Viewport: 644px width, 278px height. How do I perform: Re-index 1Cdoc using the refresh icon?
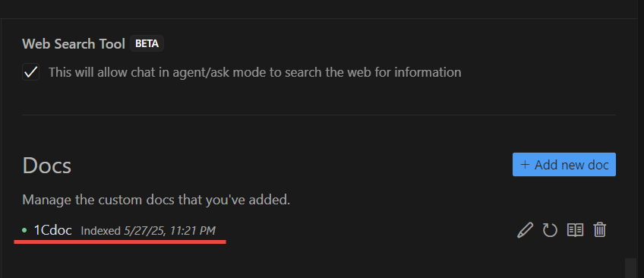point(550,230)
